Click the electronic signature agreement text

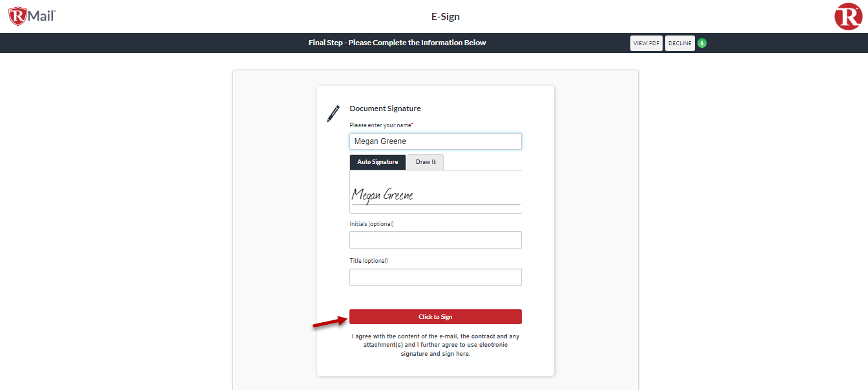435,345
